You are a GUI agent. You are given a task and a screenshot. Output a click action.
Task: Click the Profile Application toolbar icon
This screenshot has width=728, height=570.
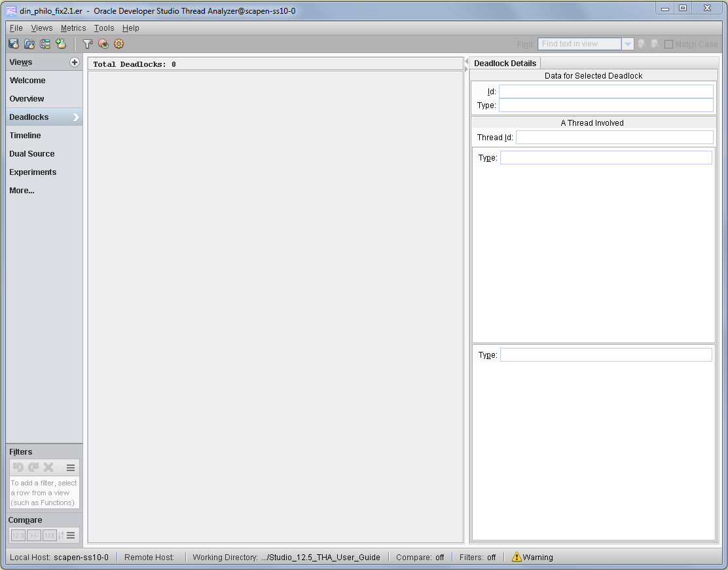pyautogui.click(x=14, y=44)
